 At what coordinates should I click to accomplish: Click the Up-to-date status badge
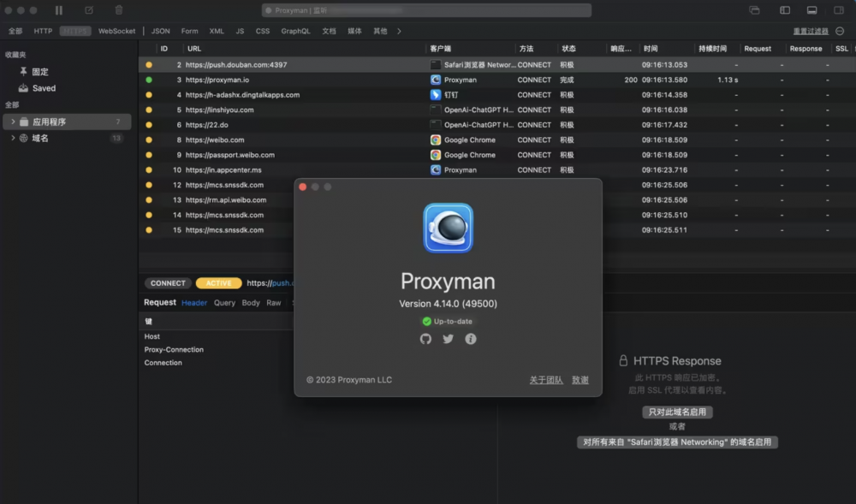click(x=448, y=321)
